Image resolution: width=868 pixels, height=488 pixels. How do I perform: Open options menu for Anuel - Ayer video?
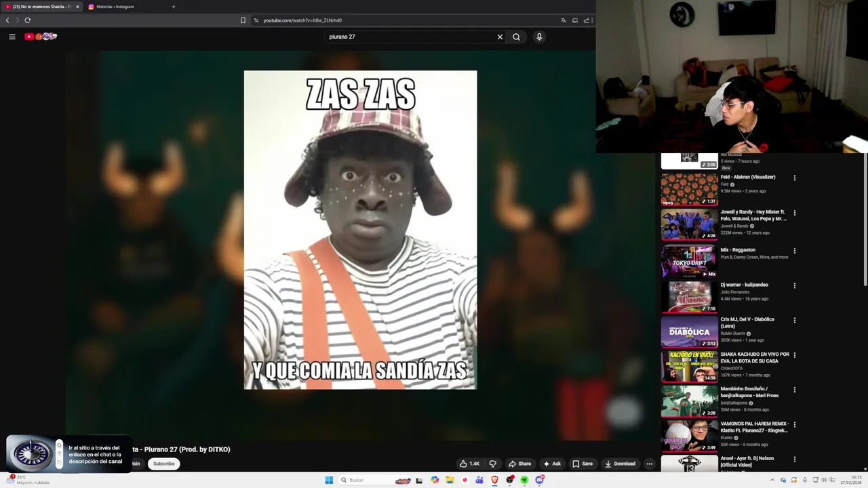(x=795, y=460)
